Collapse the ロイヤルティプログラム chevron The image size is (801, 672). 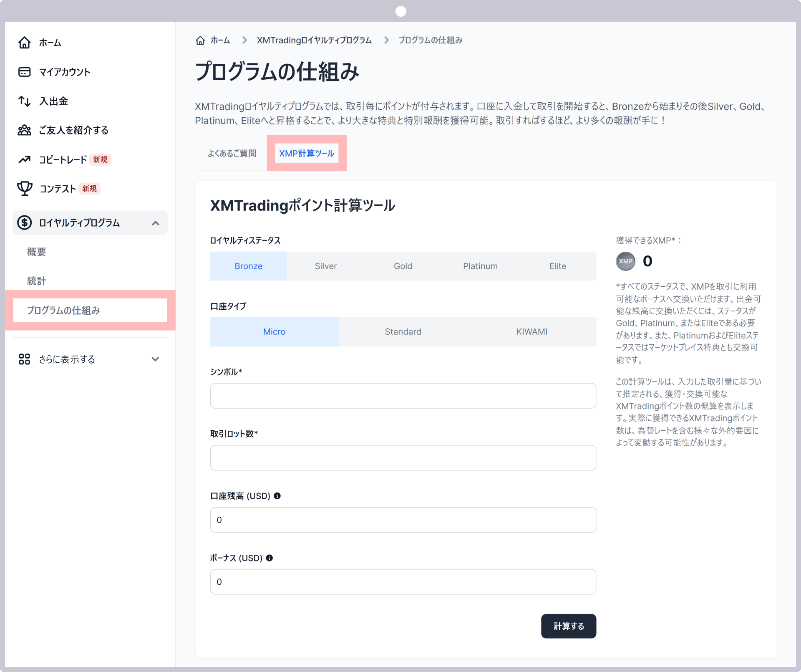pos(156,223)
